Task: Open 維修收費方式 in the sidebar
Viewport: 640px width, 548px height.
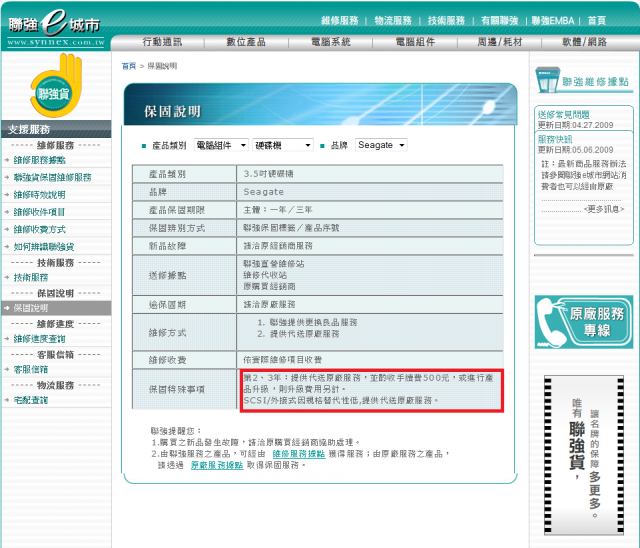Action: click(40, 229)
